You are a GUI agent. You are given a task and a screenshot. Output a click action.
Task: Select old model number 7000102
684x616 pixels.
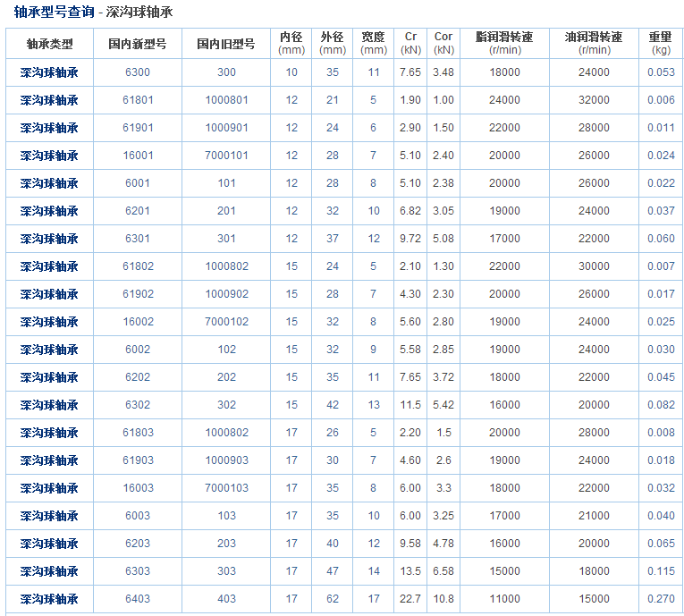point(226,322)
